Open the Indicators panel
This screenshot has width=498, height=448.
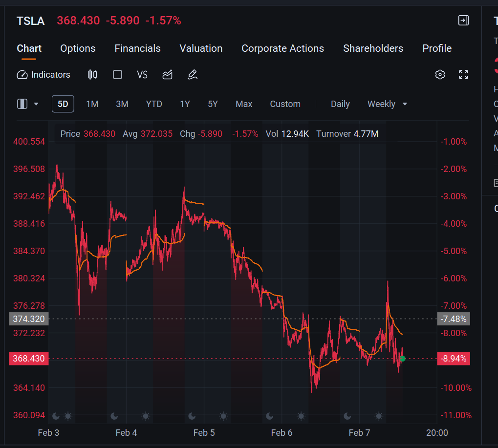coord(43,75)
